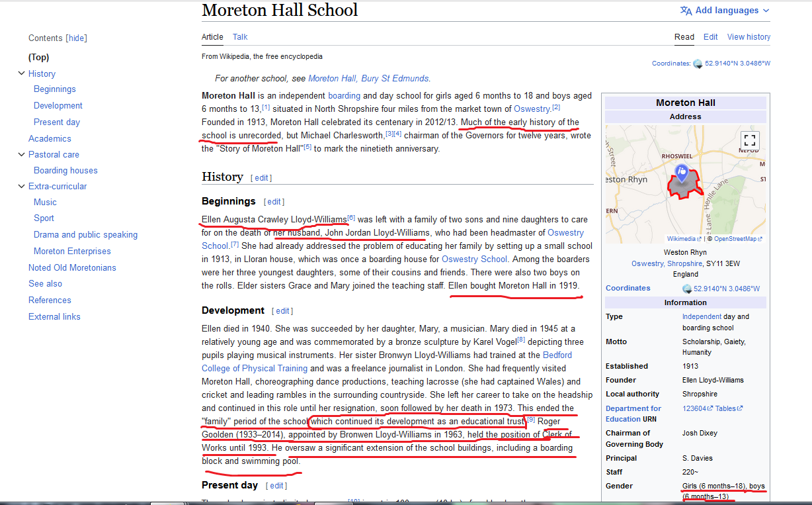812x505 pixels.
Task: Select the Principal name S. Davies
Action: tap(697, 458)
